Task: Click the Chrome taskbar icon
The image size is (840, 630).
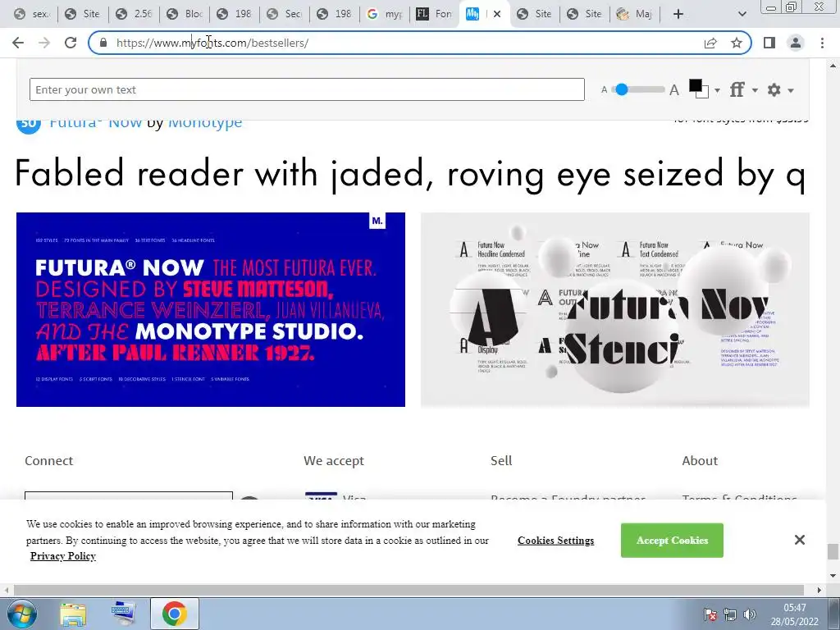Action: [175, 614]
